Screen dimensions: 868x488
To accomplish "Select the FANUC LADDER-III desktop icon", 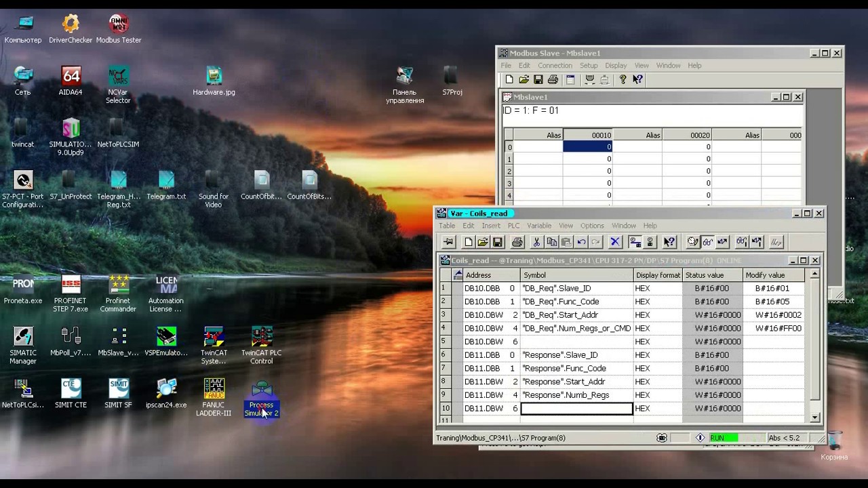I will (x=214, y=397).
